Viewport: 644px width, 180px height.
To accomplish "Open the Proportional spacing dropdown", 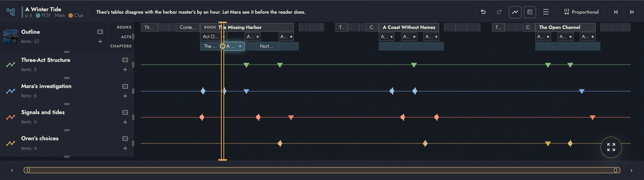I will coord(581,12).
